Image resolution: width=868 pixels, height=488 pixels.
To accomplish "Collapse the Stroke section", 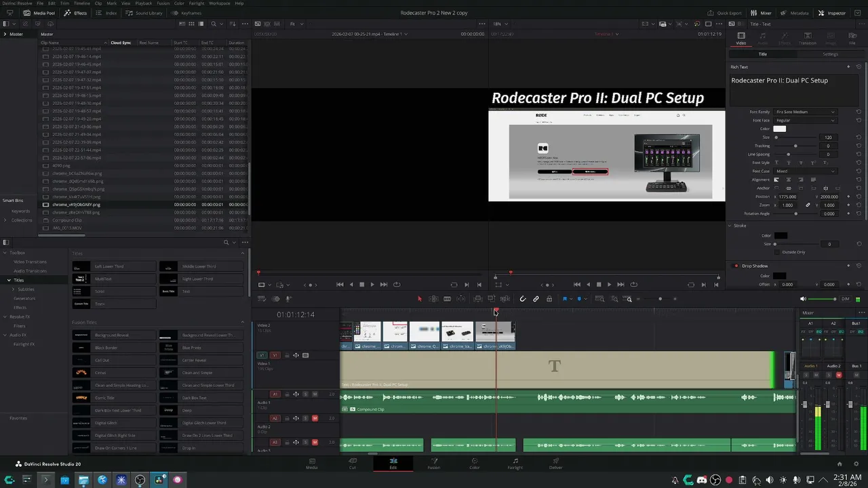I will coord(730,226).
